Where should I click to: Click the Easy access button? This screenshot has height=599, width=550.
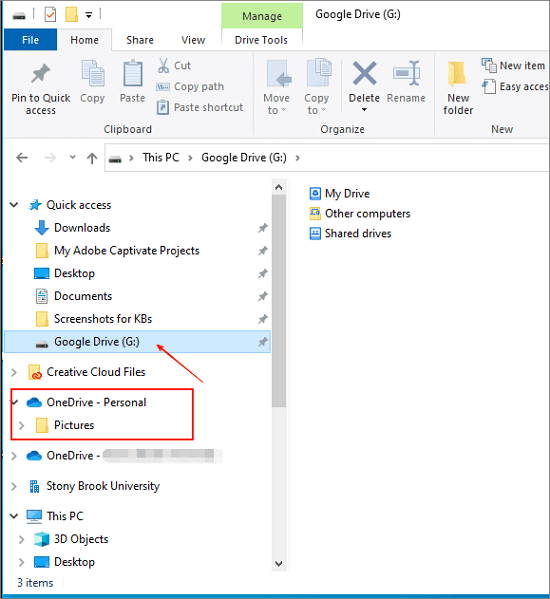[x=515, y=87]
